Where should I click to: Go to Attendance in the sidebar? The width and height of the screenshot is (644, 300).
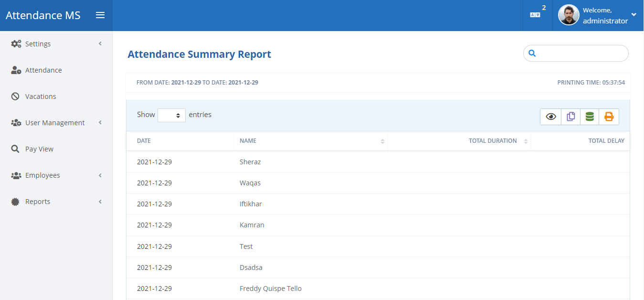coord(43,70)
